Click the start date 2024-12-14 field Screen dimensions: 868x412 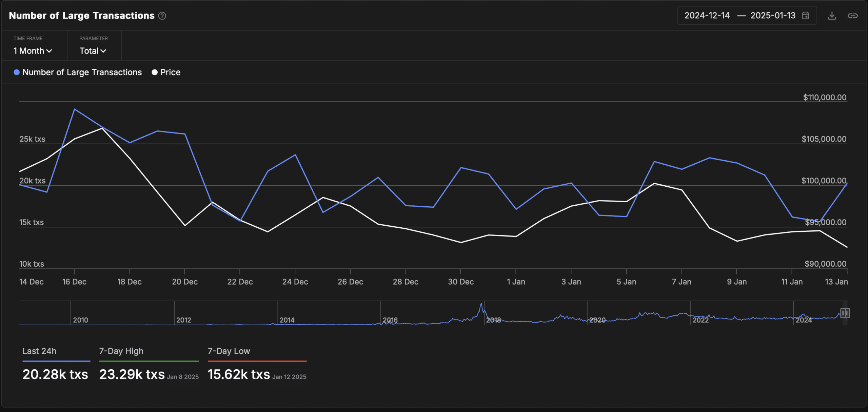pyautogui.click(x=707, y=16)
